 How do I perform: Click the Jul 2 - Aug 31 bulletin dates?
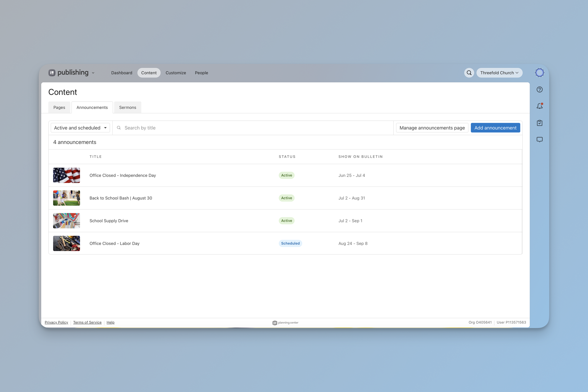click(x=352, y=198)
